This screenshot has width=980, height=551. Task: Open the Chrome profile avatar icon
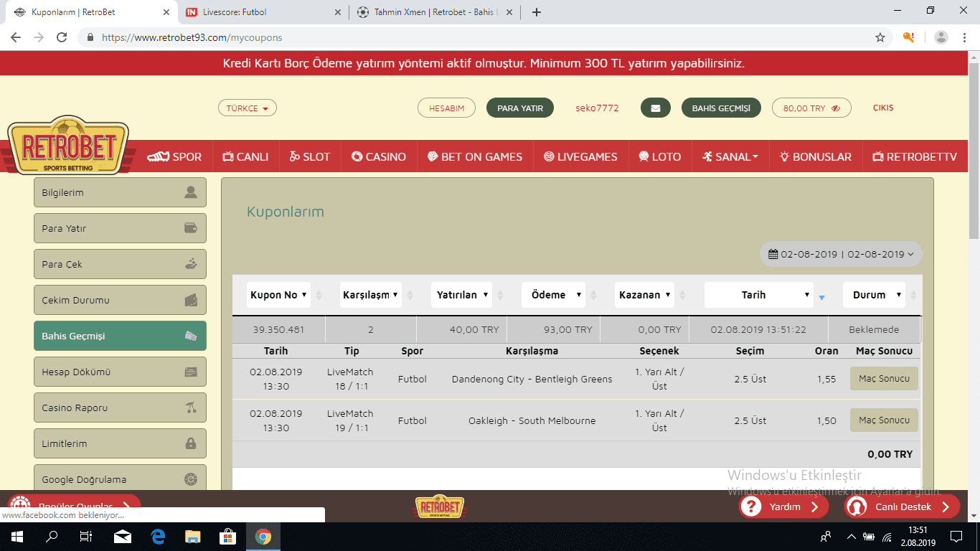[x=941, y=37]
